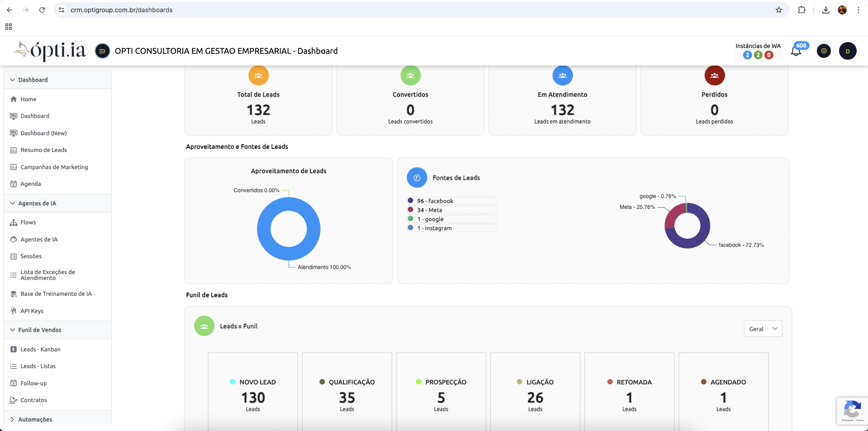Toggle the instagram entry in the sources list

click(x=451, y=228)
